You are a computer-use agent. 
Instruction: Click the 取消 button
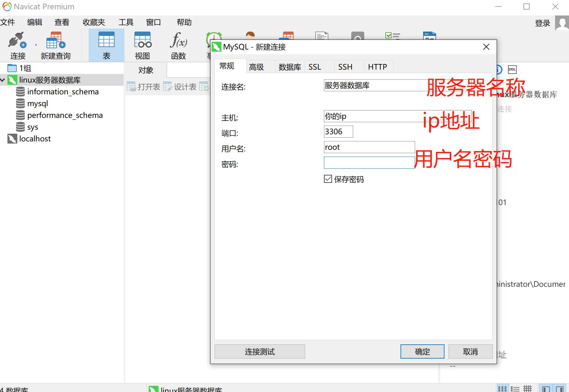tap(470, 351)
